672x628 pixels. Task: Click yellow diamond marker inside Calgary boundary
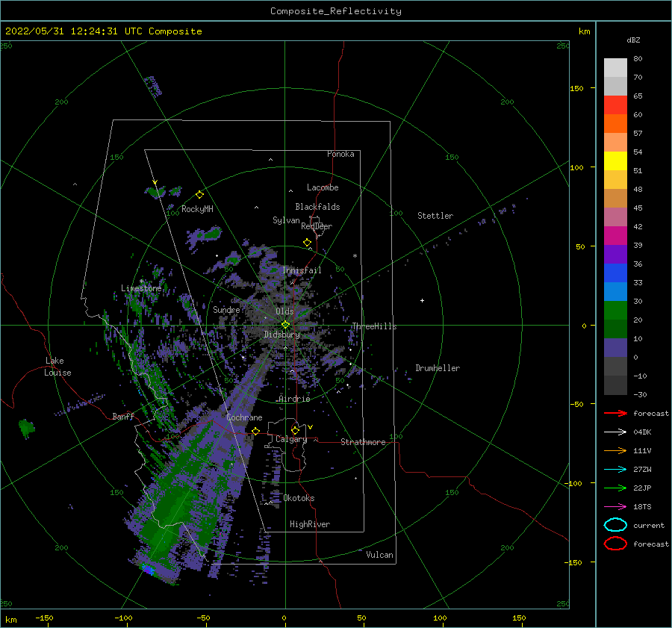[x=295, y=430]
